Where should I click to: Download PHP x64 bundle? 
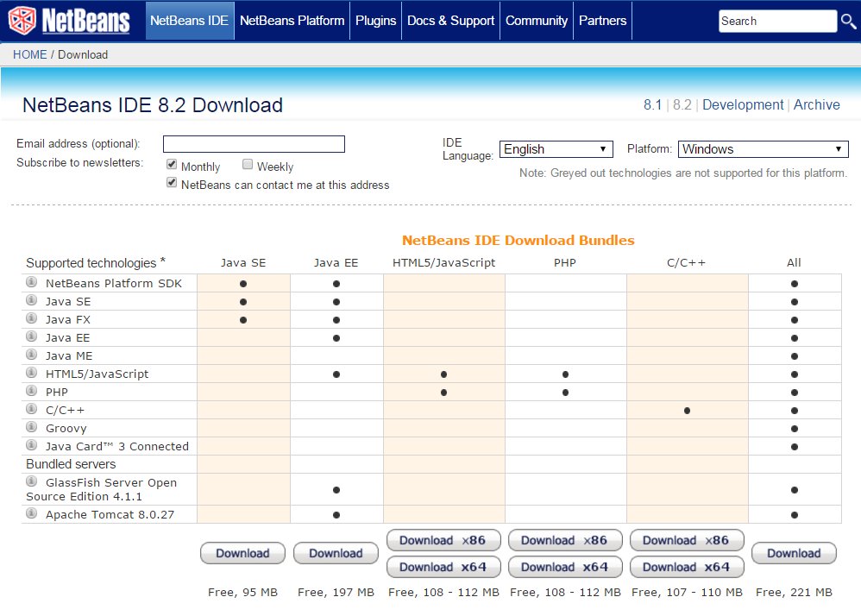click(x=566, y=567)
